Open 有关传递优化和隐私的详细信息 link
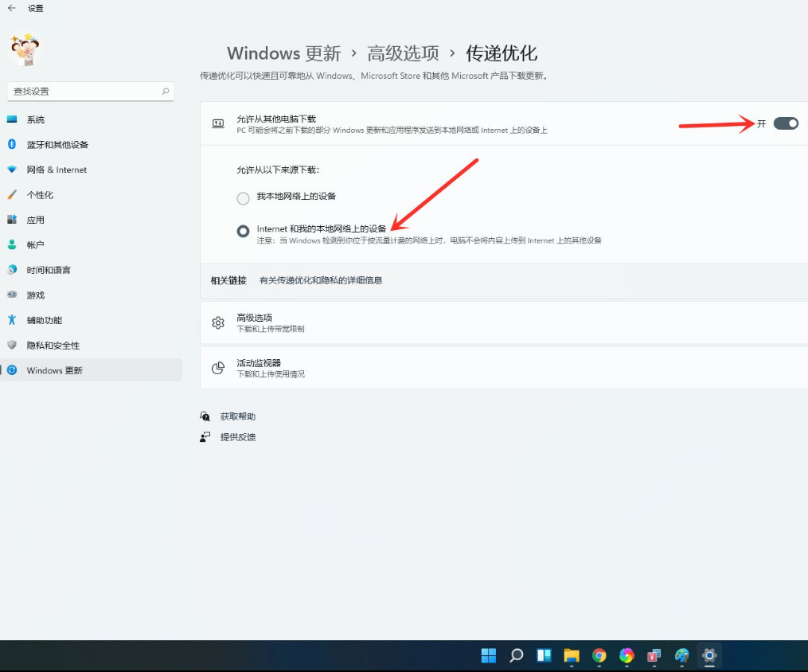This screenshot has height=672, width=808. click(x=321, y=280)
